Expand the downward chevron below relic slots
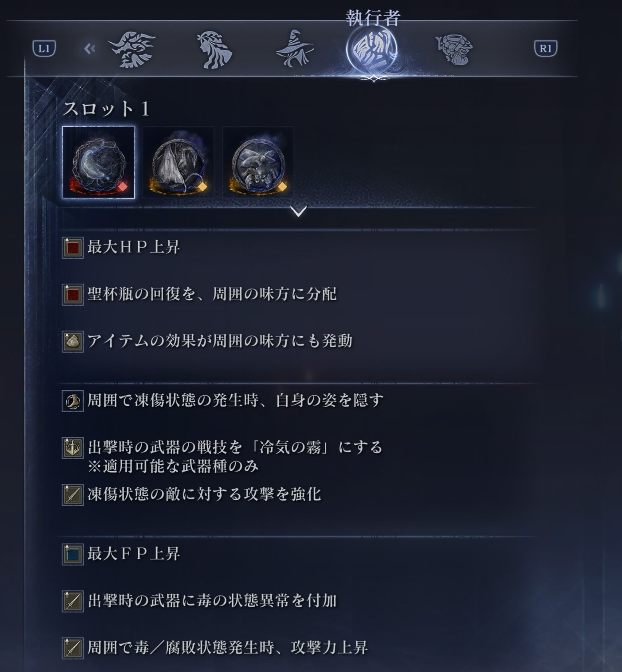This screenshot has height=672, width=622. click(x=299, y=211)
